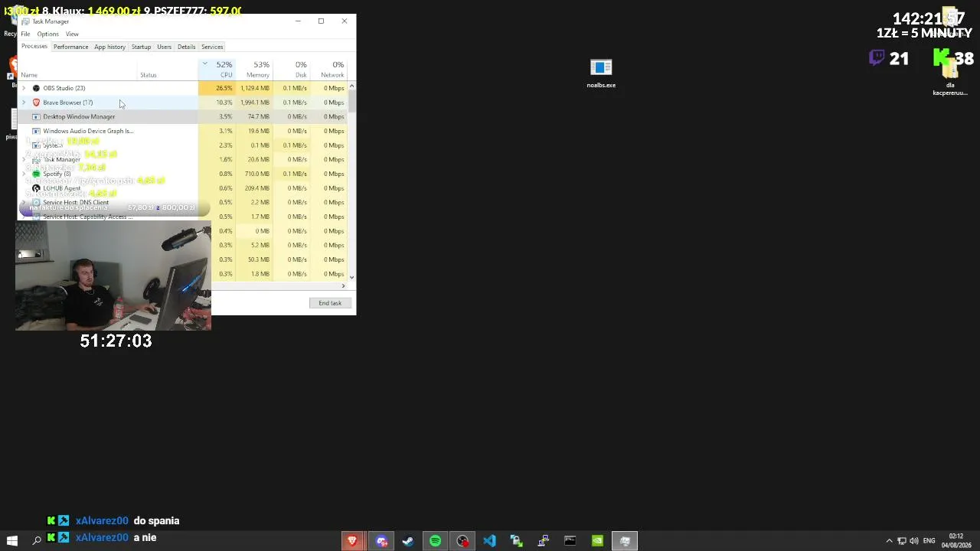This screenshot has height=551, width=980.
Task: Click the scroll down arrow of process list
Action: (x=351, y=277)
